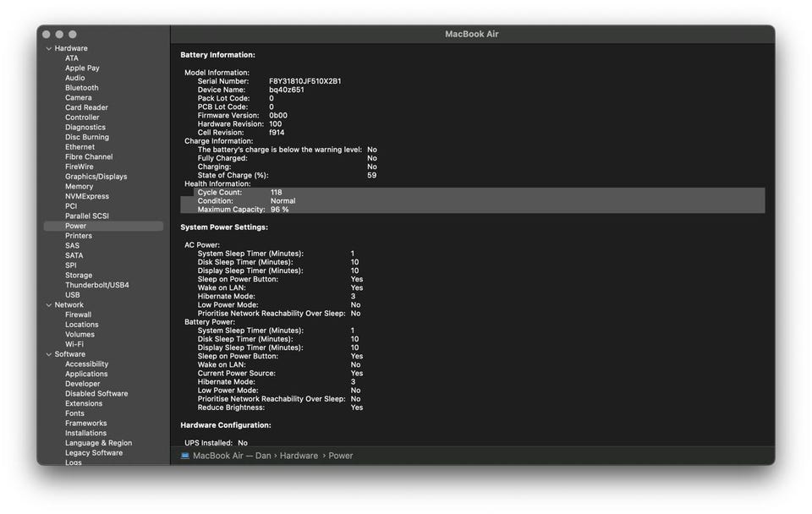Select Developer under Software
Viewport: 812px width, 514px height.
tap(83, 384)
